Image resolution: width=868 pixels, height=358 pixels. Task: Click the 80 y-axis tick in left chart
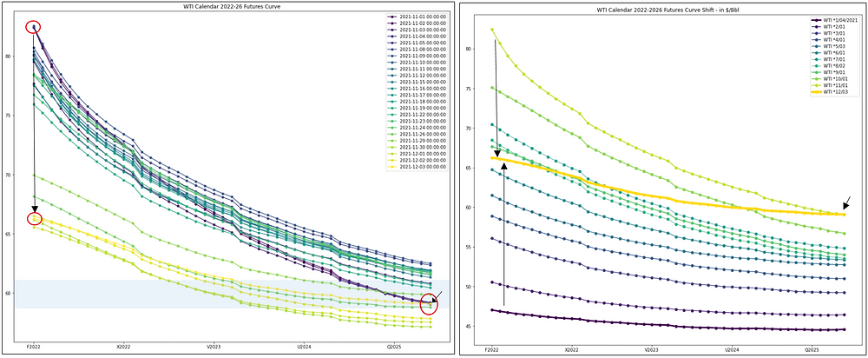[9, 56]
